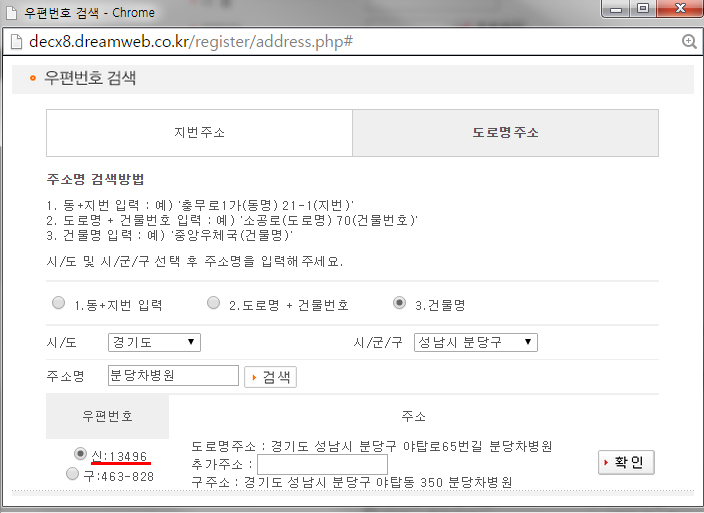The image size is (704, 513).
Task: Select the 1.동+지번 입력 radio option
Action: click(x=58, y=303)
